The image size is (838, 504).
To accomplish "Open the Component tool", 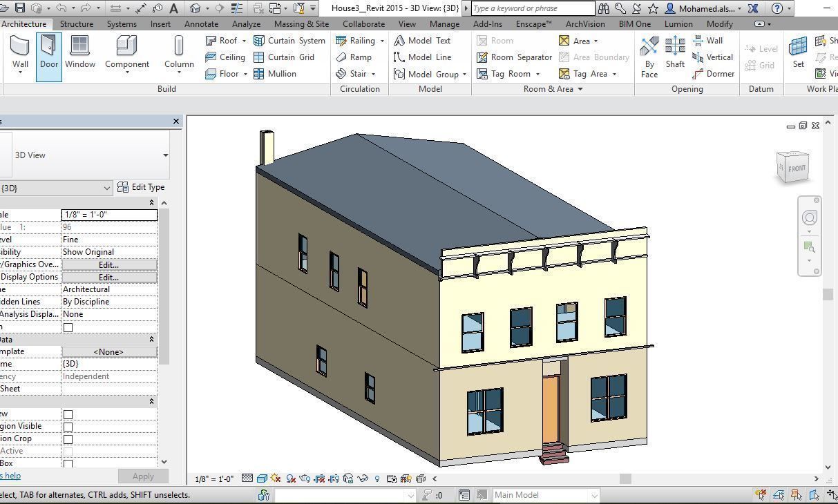I will (126, 54).
